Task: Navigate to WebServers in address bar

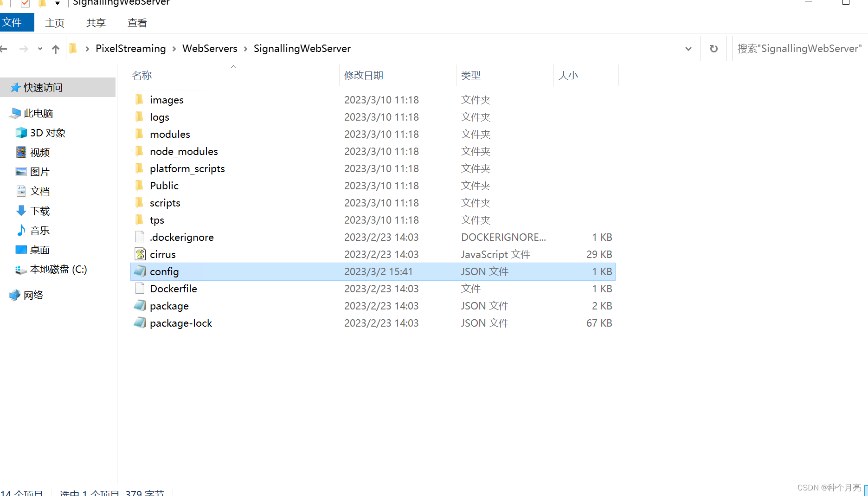Action: pos(210,48)
